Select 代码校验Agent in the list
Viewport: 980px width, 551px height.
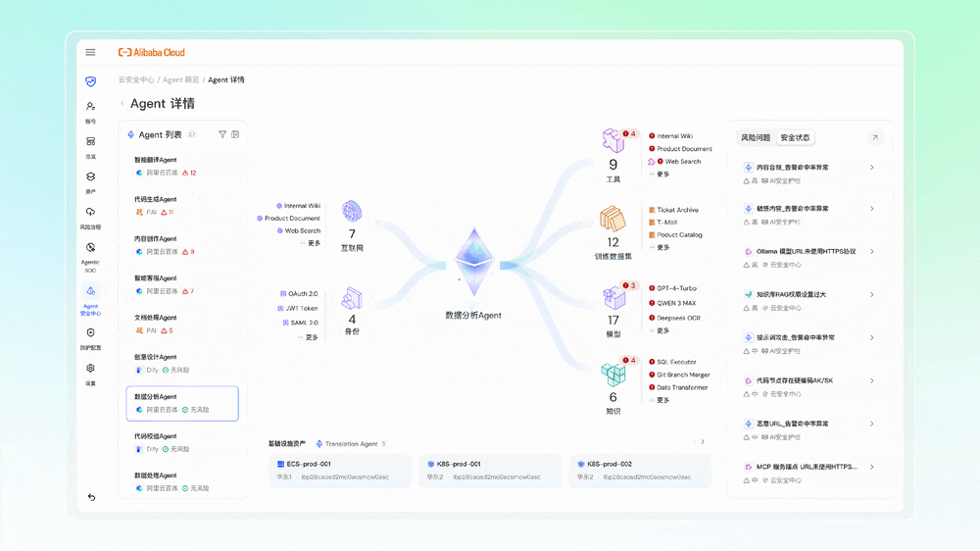(x=182, y=443)
